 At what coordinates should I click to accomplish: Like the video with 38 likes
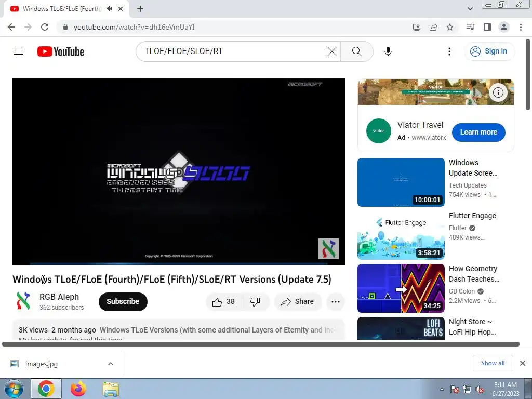[223, 302]
